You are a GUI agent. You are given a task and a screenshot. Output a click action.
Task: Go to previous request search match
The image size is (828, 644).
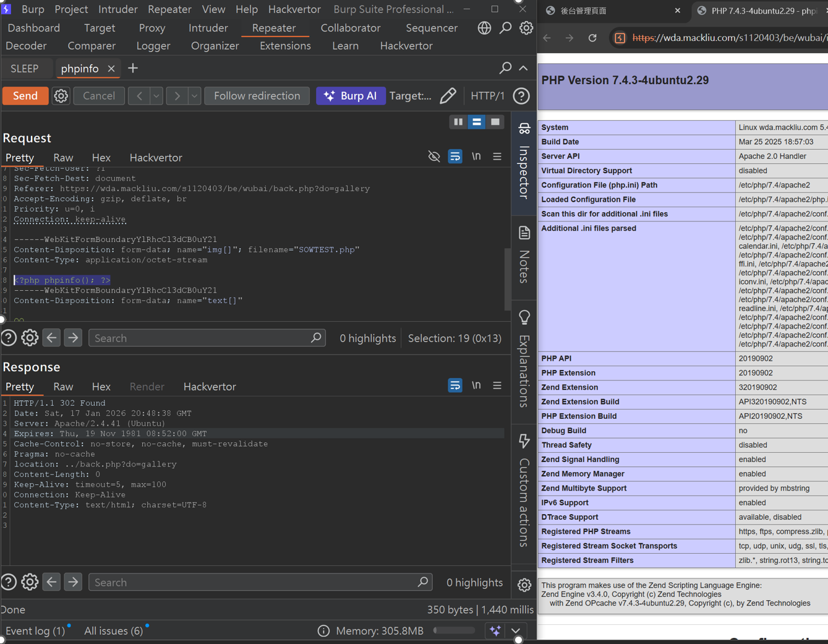click(x=52, y=338)
